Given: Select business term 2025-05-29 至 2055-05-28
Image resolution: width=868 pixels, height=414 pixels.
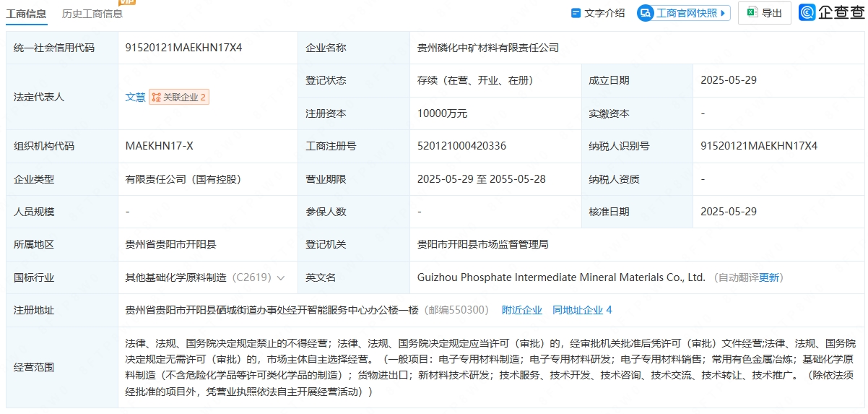Looking at the screenshot, I should point(482,179).
